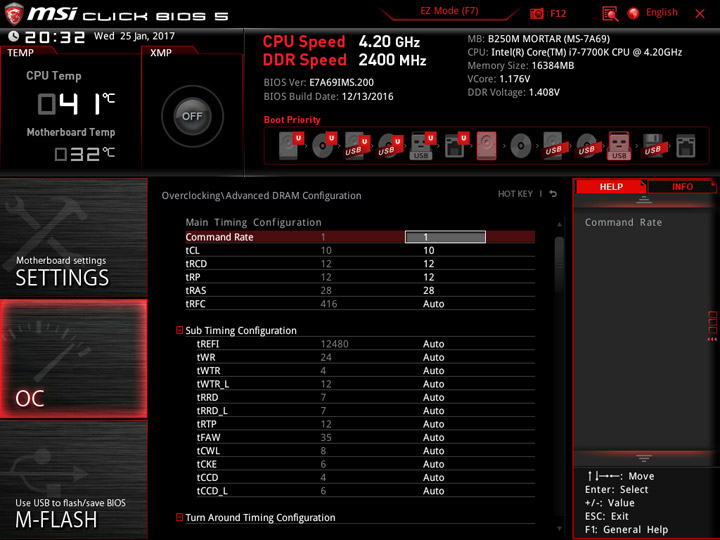Select the tRP value 12 field

coord(429,277)
